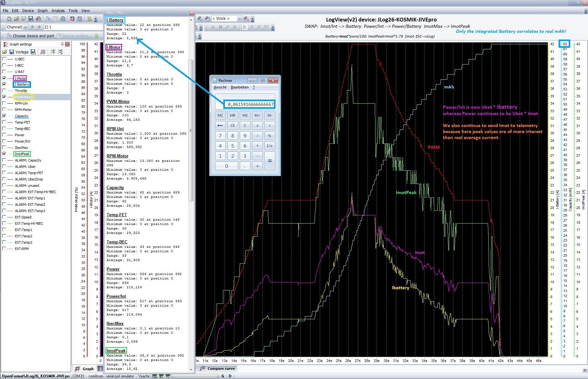Switch to the Compare curve tab
This screenshot has width=588, height=379.
tap(218, 369)
